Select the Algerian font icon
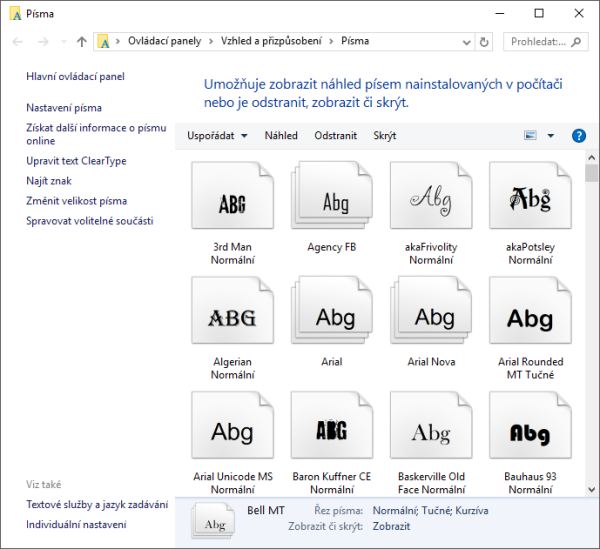The width and height of the screenshot is (600, 549). pos(233,310)
